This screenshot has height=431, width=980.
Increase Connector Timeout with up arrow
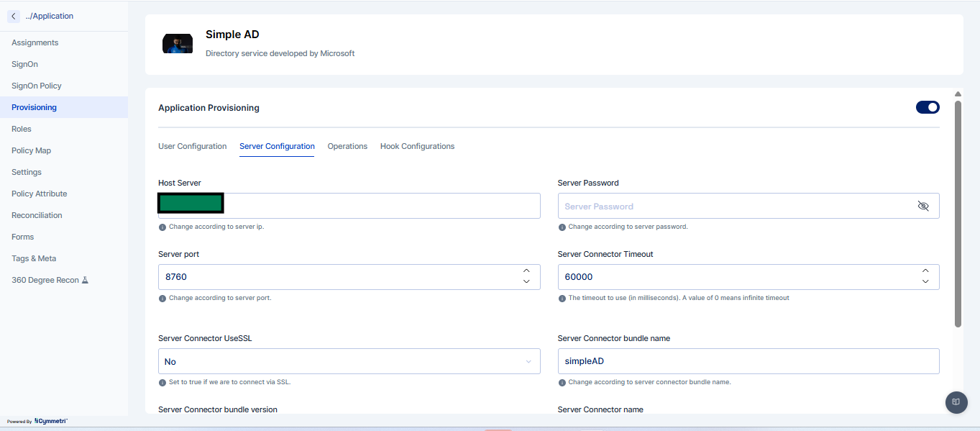click(925, 271)
